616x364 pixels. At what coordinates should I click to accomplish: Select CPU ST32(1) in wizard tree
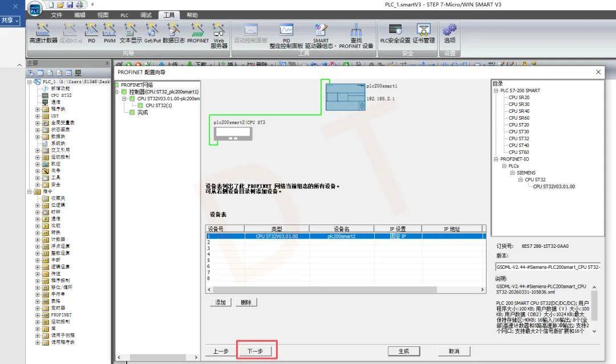tap(159, 105)
